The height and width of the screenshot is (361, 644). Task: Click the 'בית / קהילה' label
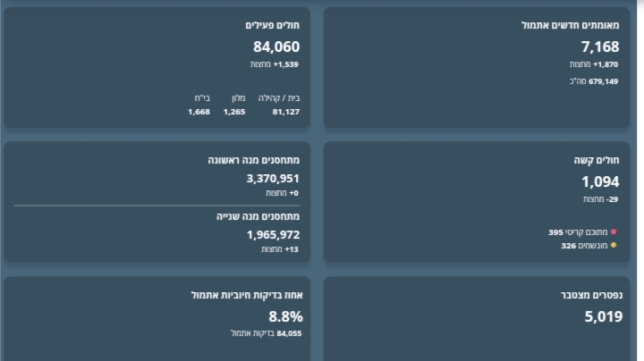pyautogui.click(x=279, y=97)
